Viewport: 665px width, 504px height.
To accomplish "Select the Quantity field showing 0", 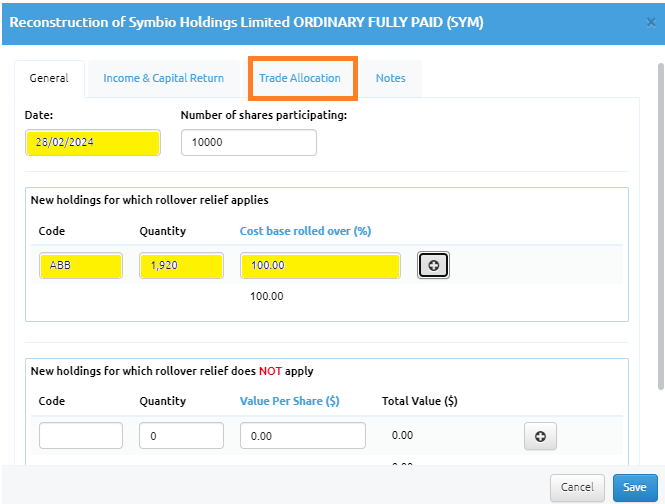I will 181,436.
